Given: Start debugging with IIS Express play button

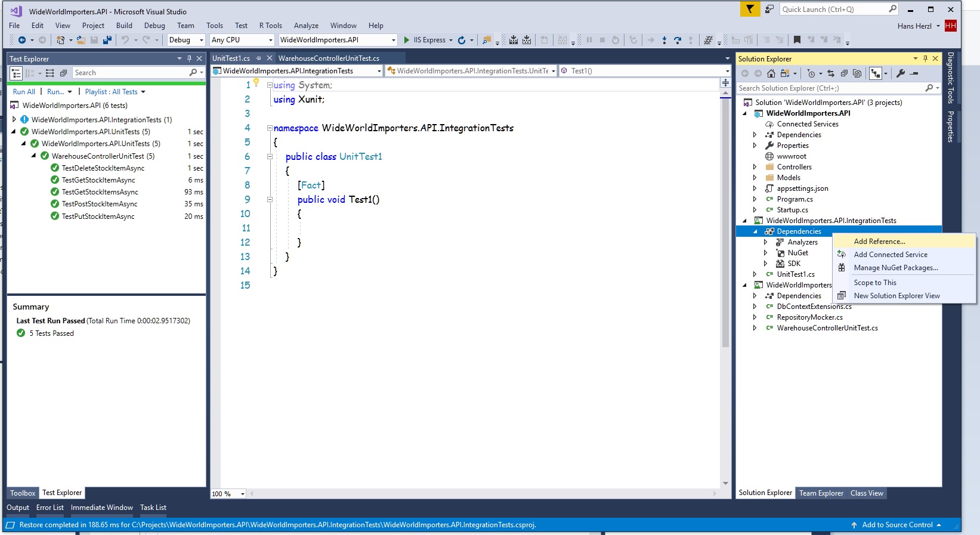Looking at the screenshot, I should point(407,40).
